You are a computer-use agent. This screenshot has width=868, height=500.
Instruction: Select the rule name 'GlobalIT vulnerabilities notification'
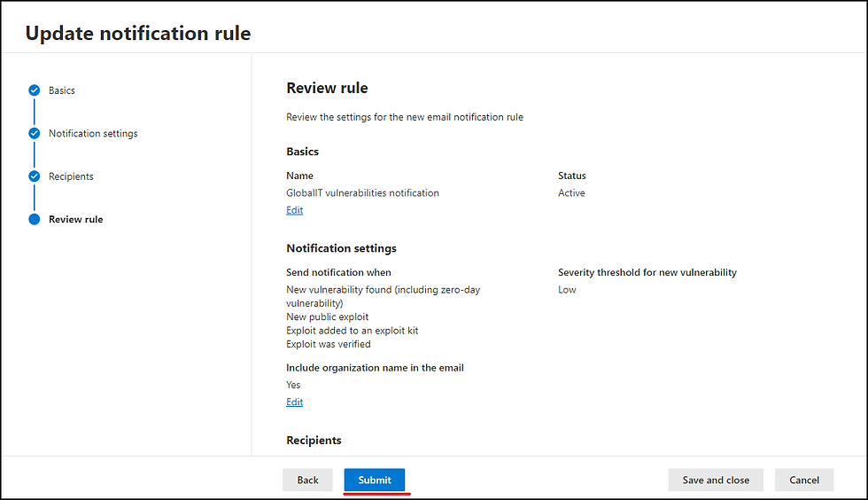coord(362,193)
